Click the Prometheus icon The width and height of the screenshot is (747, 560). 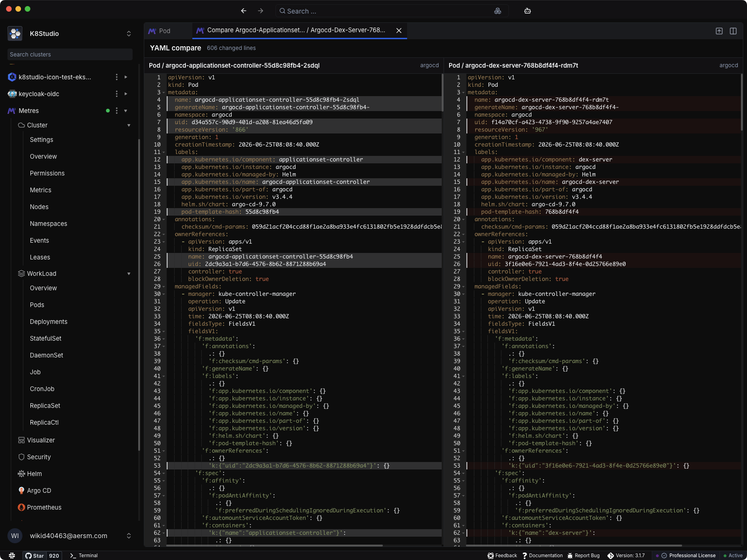pos(21,507)
